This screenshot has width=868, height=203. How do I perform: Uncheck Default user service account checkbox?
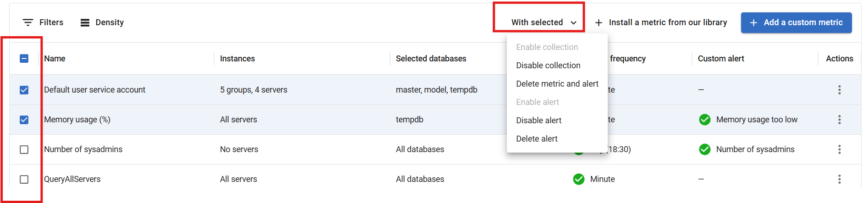[x=24, y=90]
